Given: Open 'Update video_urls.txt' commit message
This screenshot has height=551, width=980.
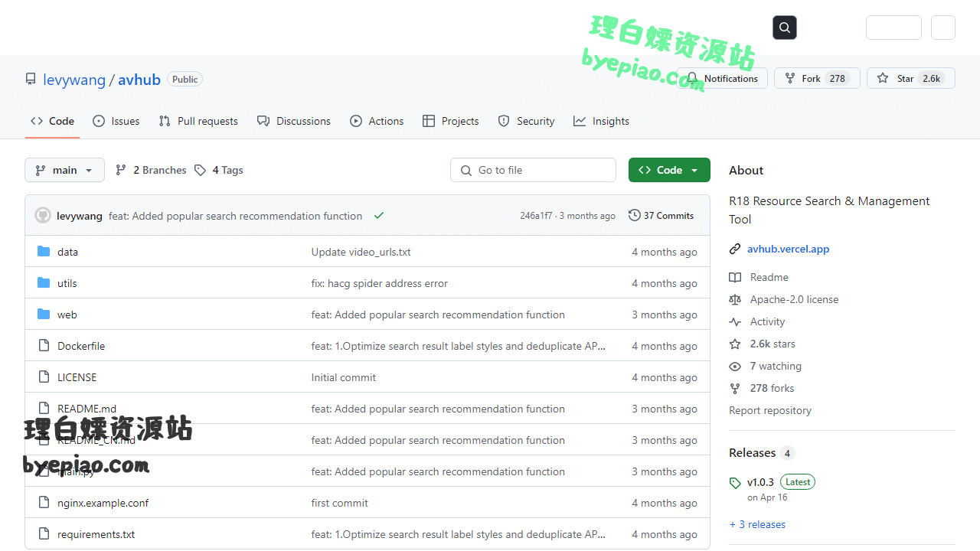Looking at the screenshot, I should click(x=361, y=252).
